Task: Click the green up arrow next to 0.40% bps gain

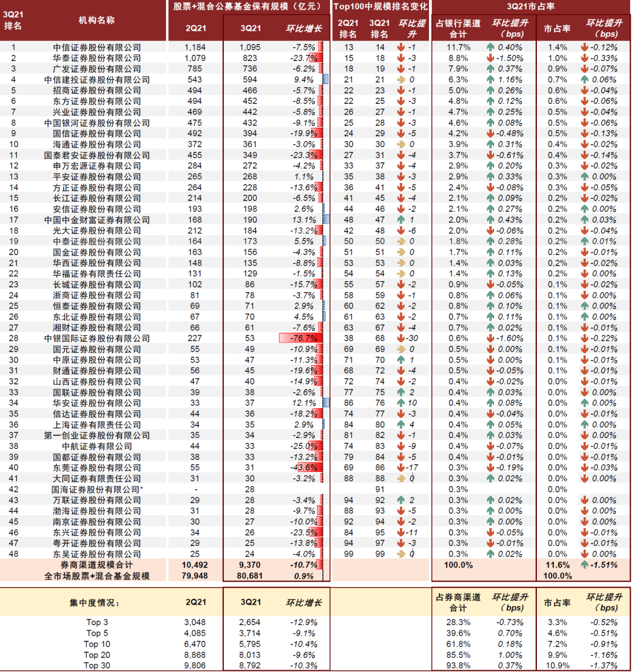Action: click(490, 46)
